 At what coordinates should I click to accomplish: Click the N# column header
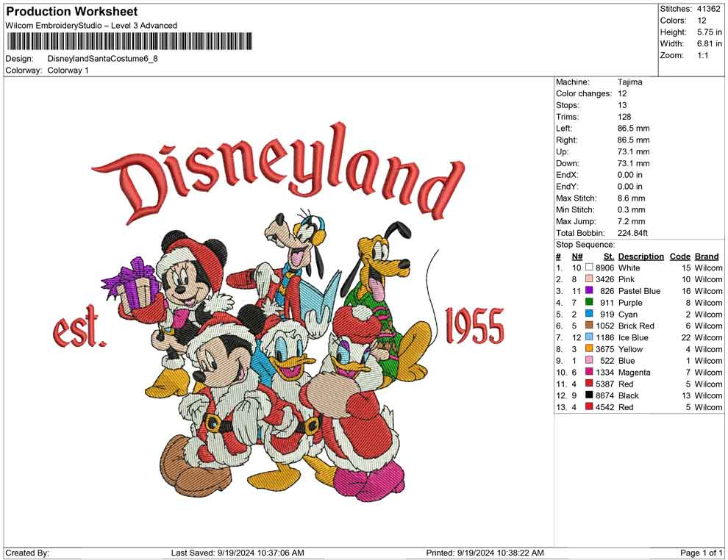point(577,256)
